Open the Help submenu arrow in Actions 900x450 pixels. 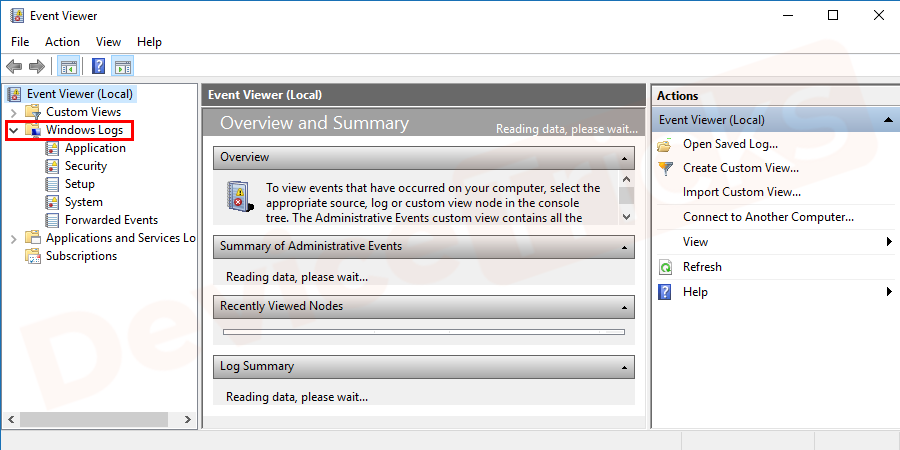[890, 292]
